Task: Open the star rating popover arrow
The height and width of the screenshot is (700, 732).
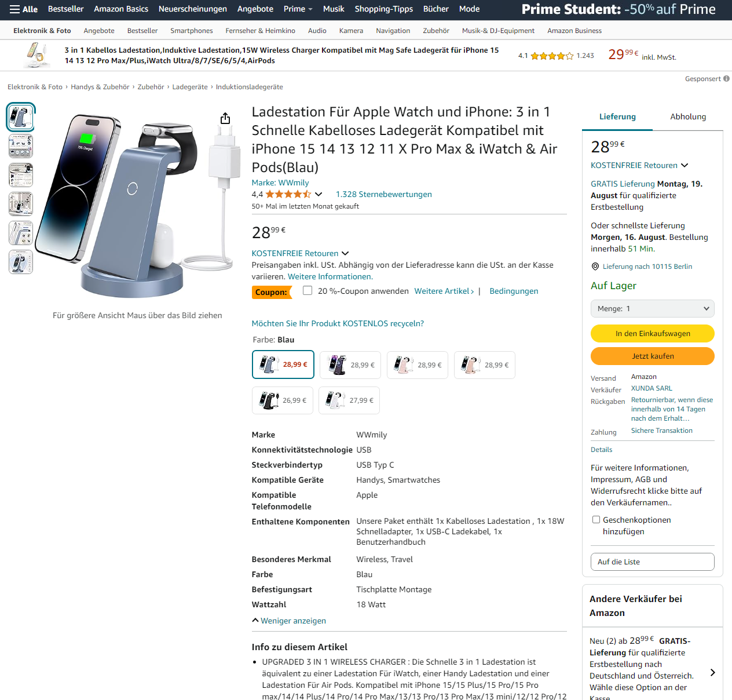Action: (319, 194)
